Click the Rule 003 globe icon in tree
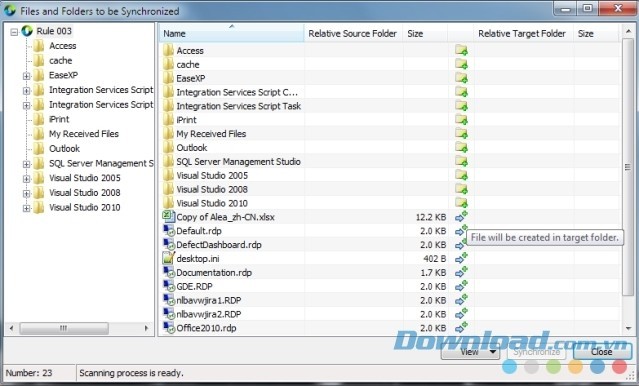Screen dimensions: 639x386 [x=27, y=31]
